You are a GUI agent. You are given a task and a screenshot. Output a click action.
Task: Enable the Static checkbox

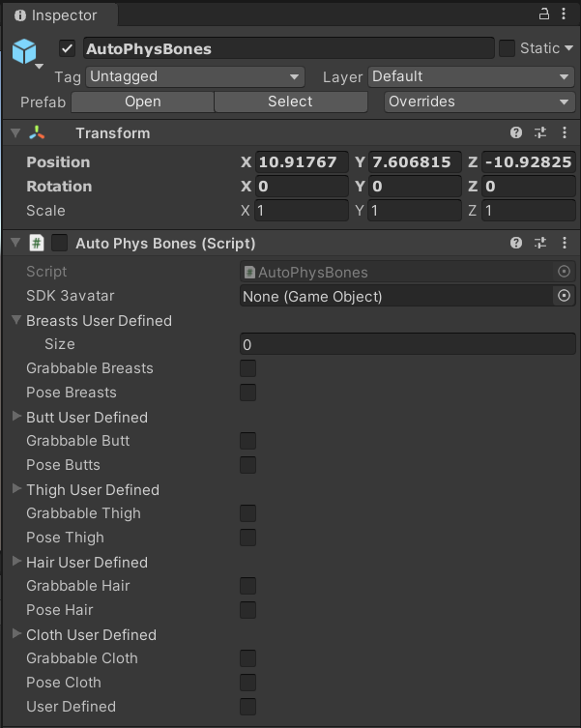(507, 48)
